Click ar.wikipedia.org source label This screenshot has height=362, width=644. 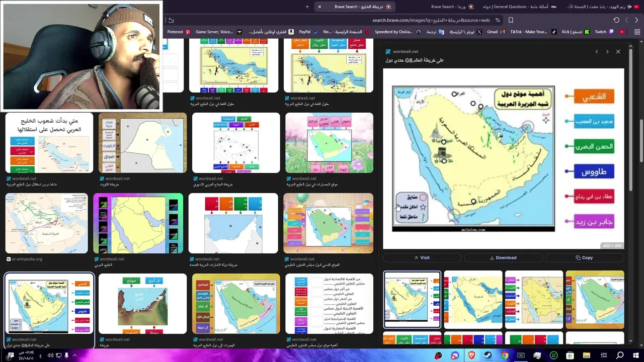pos(27,259)
